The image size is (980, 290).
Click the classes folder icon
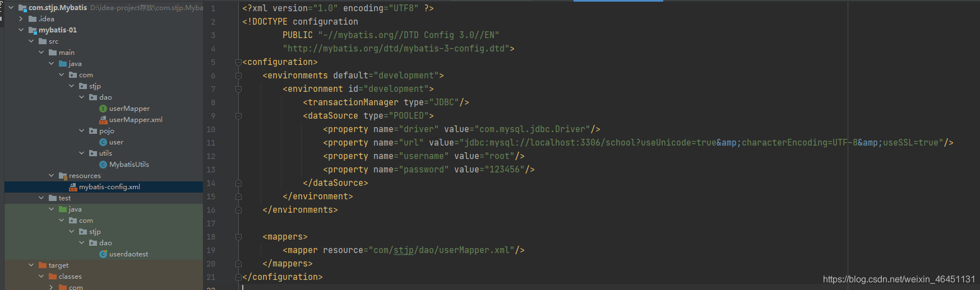coord(53,277)
